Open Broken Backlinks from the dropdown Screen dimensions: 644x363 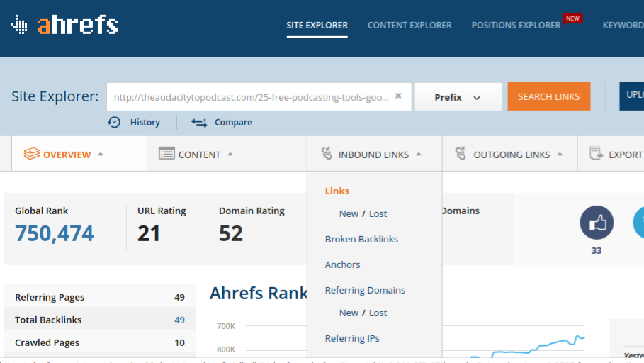pyautogui.click(x=361, y=239)
